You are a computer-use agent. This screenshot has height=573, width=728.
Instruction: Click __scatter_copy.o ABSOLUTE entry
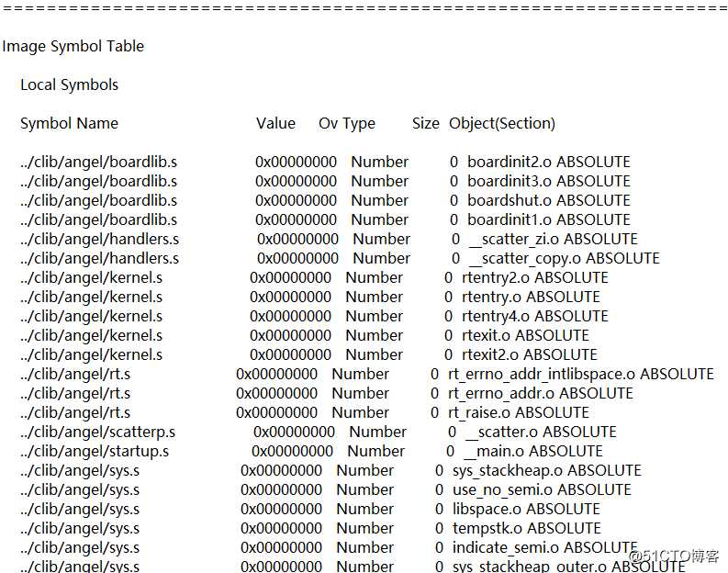point(564,259)
